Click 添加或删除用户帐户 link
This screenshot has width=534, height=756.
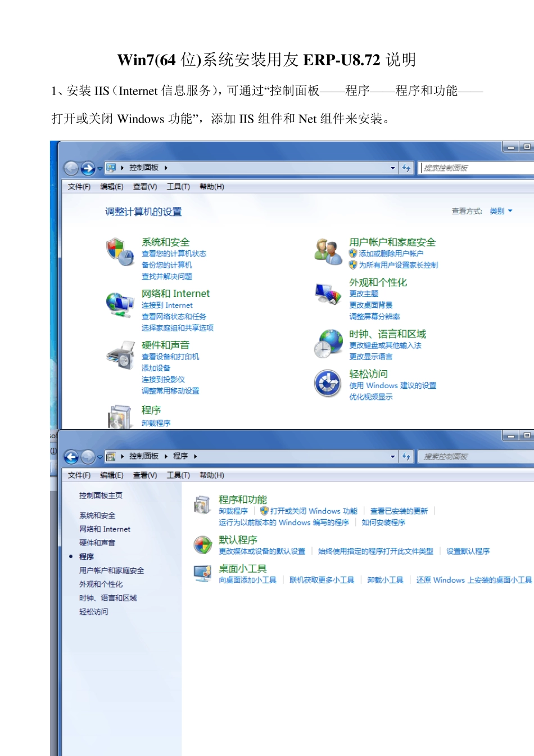pyautogui.click(x=391, y=254)
